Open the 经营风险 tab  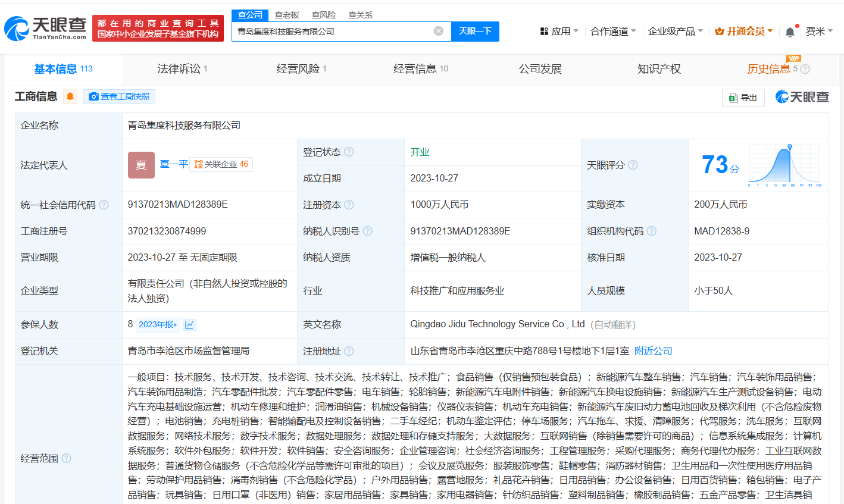point(301,69)
